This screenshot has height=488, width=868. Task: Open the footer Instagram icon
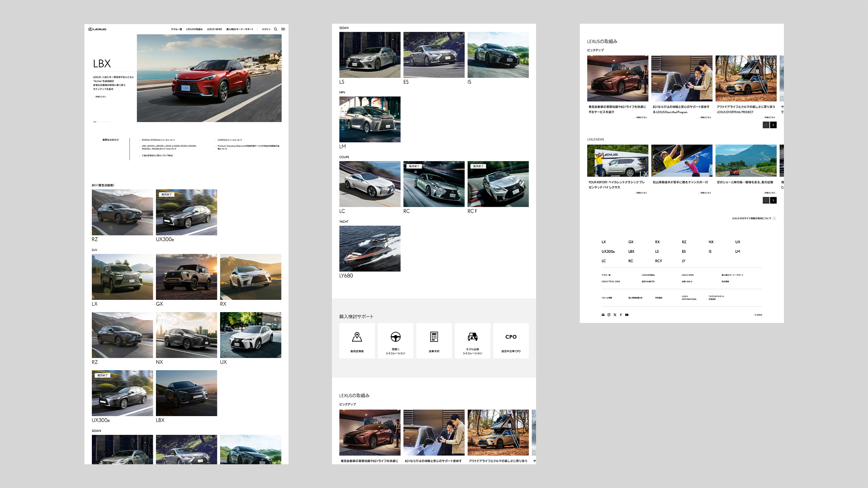(x=609, y=315)
